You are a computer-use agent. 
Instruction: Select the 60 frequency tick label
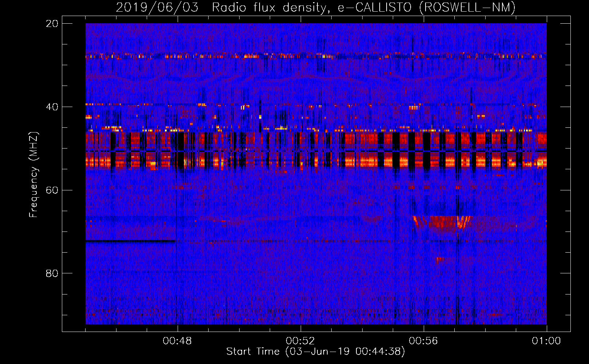[x=52, y=190]
